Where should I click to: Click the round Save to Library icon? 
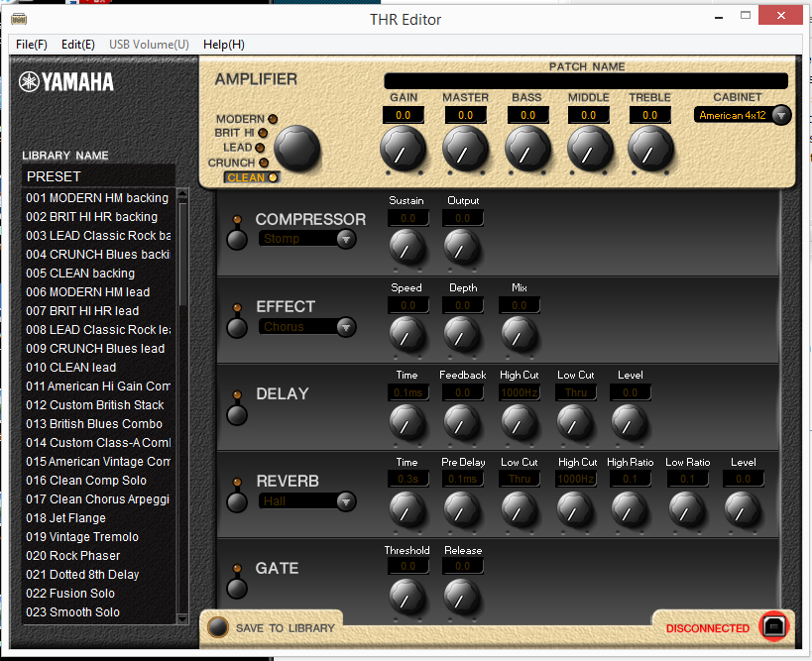tap(216, 627)
